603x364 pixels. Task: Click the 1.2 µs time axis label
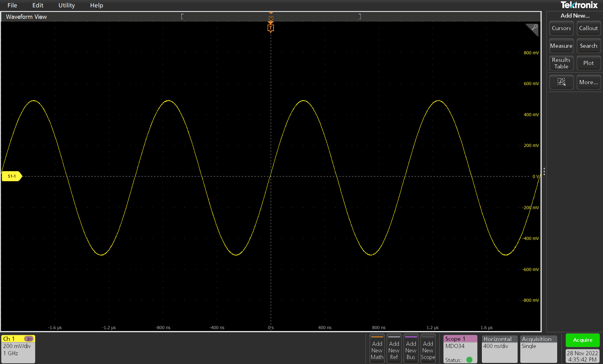432,328
